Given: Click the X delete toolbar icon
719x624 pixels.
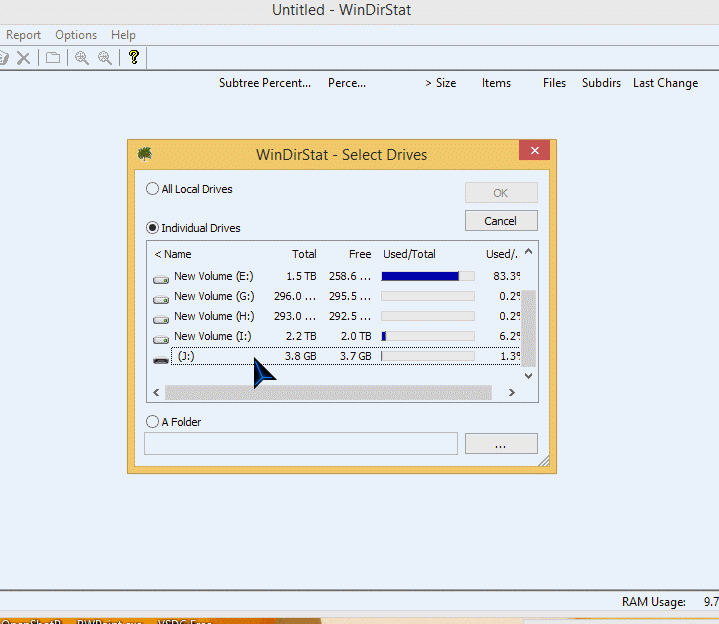Looking at the screenshot, I should coord(23,58).
